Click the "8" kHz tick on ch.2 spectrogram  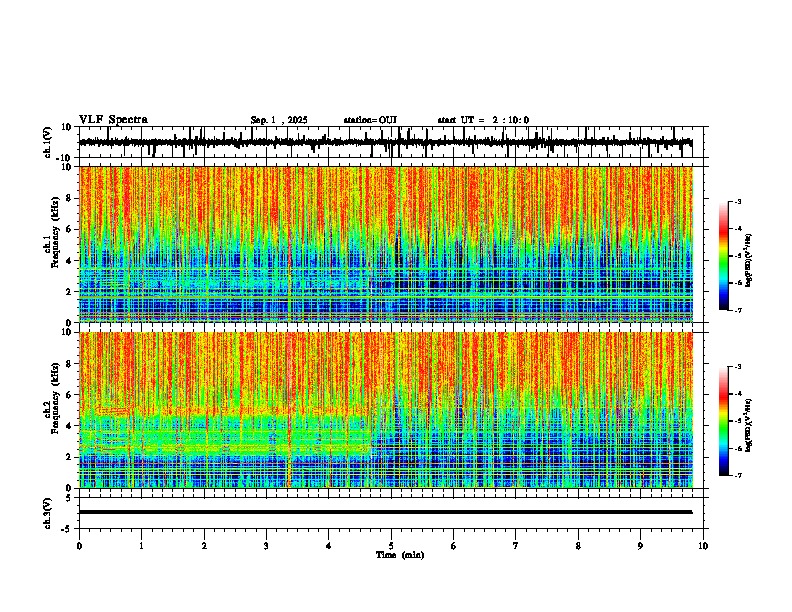[69, 363]
